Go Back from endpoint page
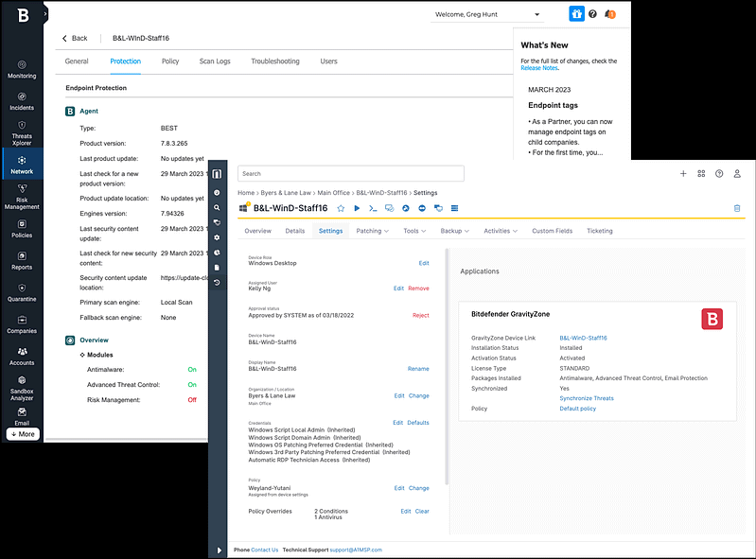This screenshot has height=559, width=756. pyautogui.click(x=75, y=38)
